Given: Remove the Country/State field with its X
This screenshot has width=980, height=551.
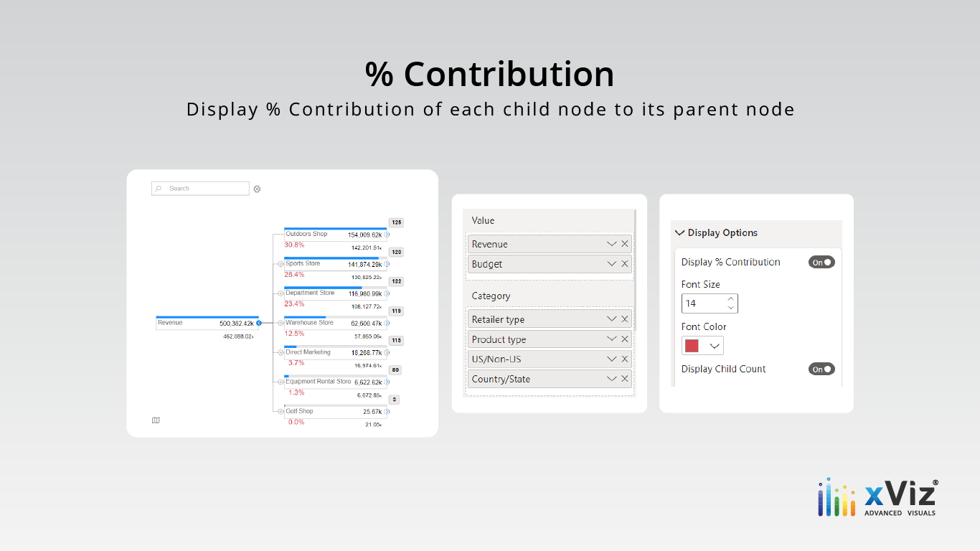Looking at the screenshot, I should pos(625,379).
